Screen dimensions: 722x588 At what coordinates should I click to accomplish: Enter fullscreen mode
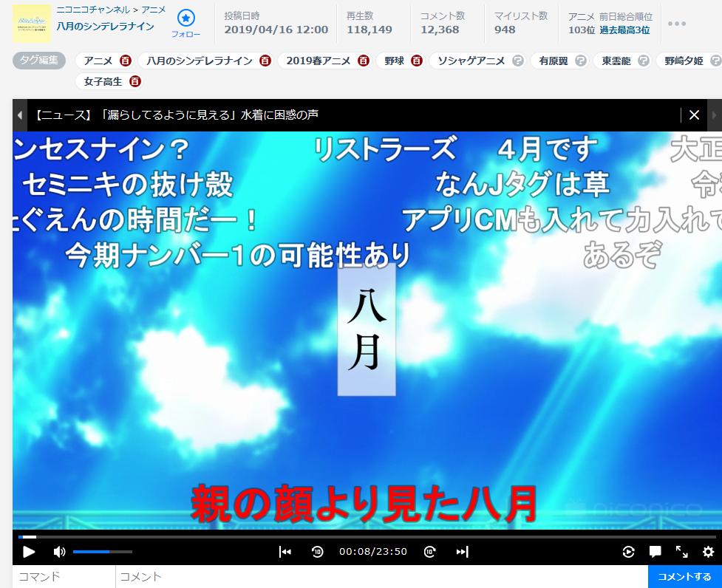(681, 551)
